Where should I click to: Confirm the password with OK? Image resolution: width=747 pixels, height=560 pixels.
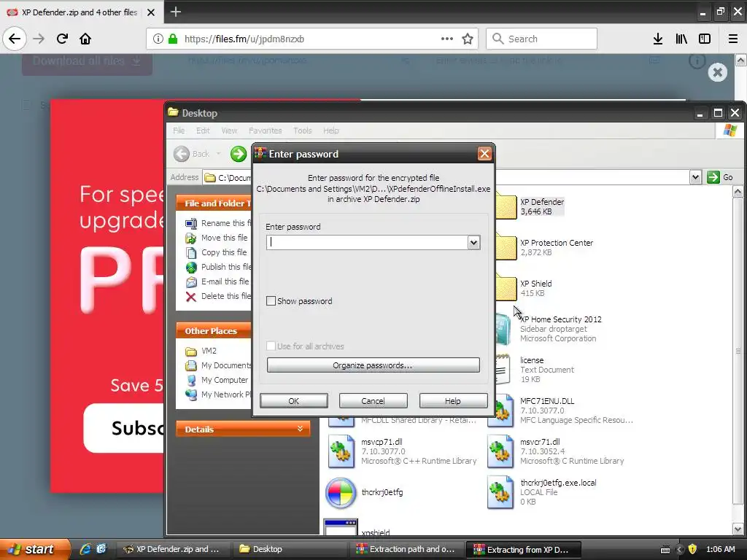click(x=293, y=401)
